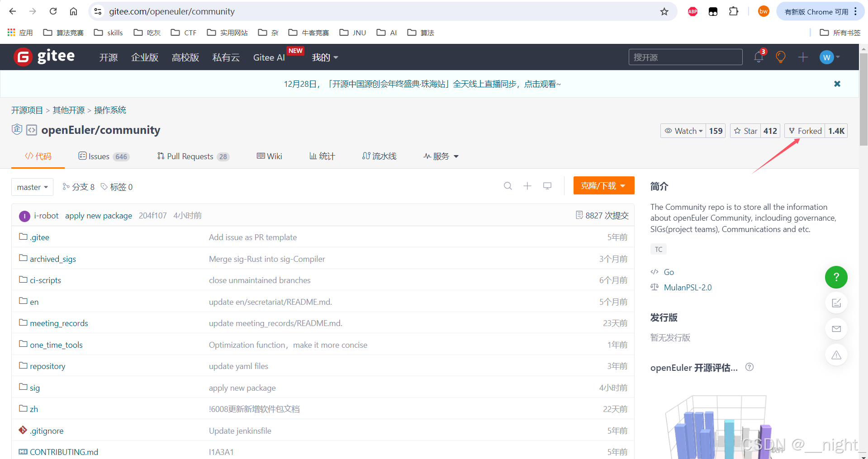Open the Chrome three-dot menu
The width and height of the screenshot is (868, 459).
855,11
